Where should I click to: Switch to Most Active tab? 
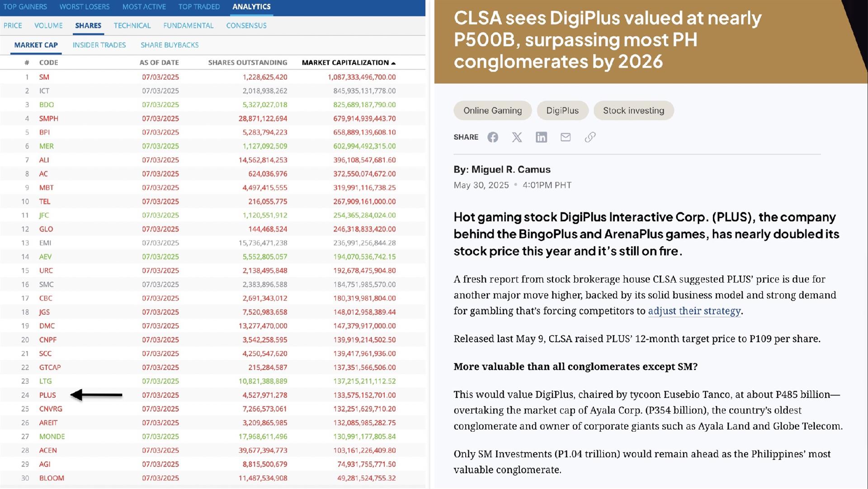[144, 7]
